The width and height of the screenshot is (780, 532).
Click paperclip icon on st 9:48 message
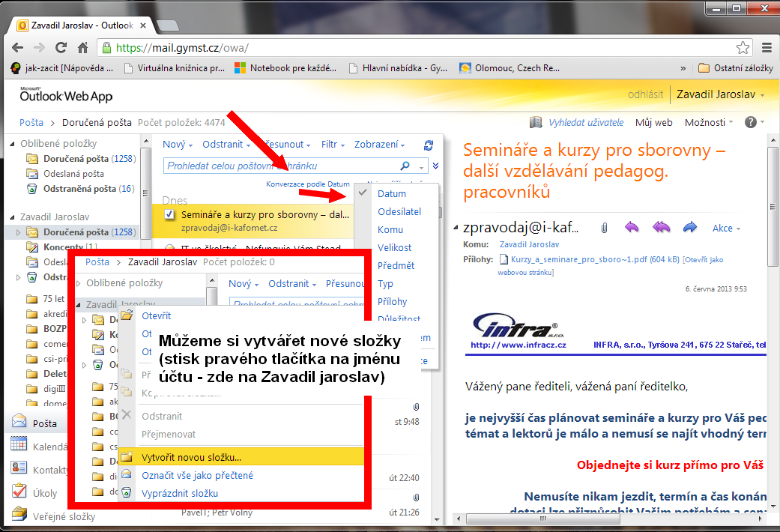[x=416, y=407]
